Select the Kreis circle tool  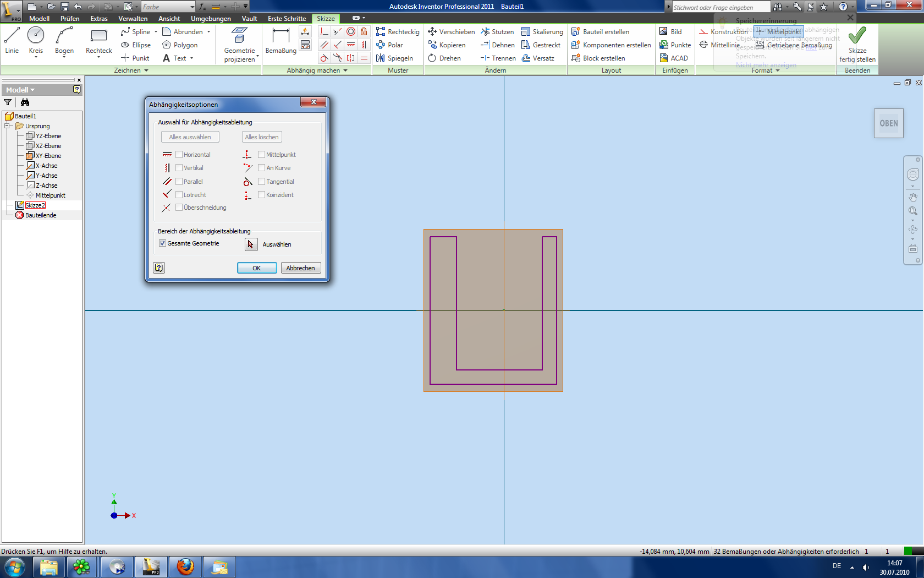click(x=36, y=40)
